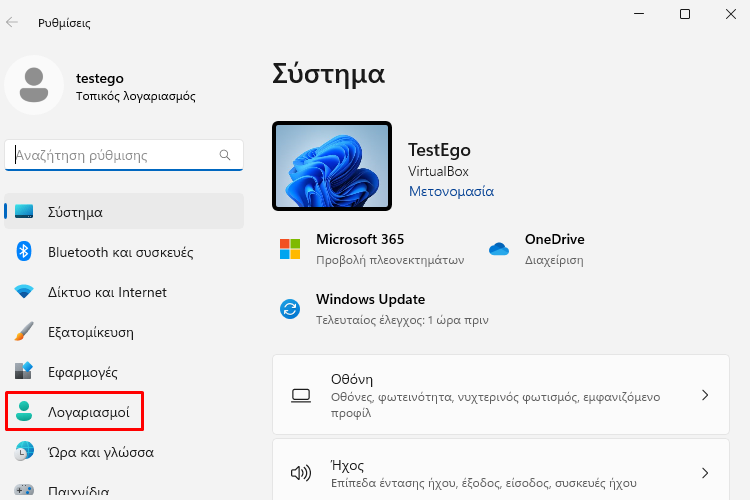Click the Οθόνη laptop display icon
This screenshot has height=500, width=750.
coord(301,396)
